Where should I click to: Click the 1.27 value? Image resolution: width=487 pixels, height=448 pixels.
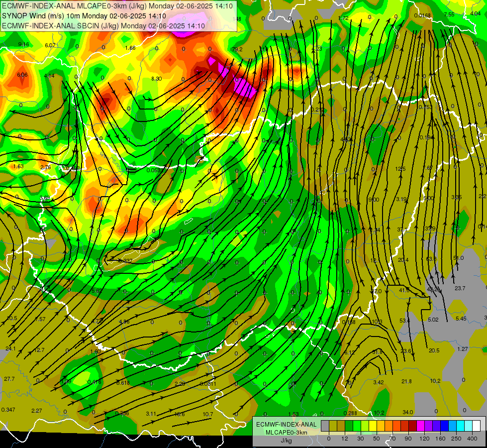[463, 349]
